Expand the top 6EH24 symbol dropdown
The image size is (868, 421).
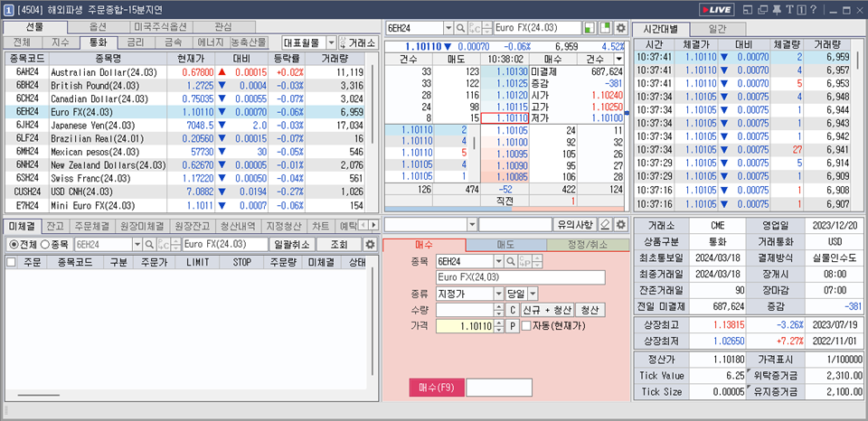pyautogui.click(x=448, y=27)
